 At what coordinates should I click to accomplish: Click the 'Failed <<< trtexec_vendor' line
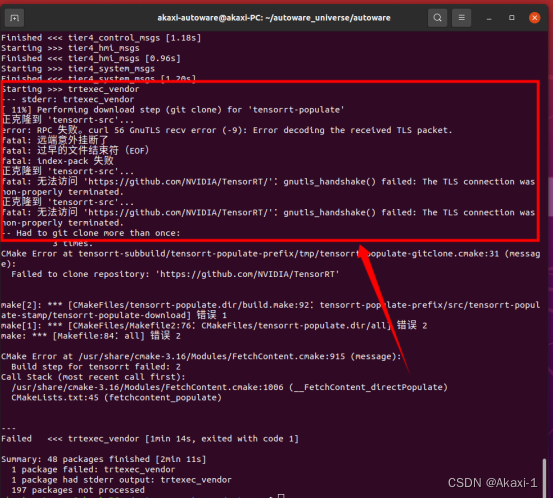click(x=150, y=439)
